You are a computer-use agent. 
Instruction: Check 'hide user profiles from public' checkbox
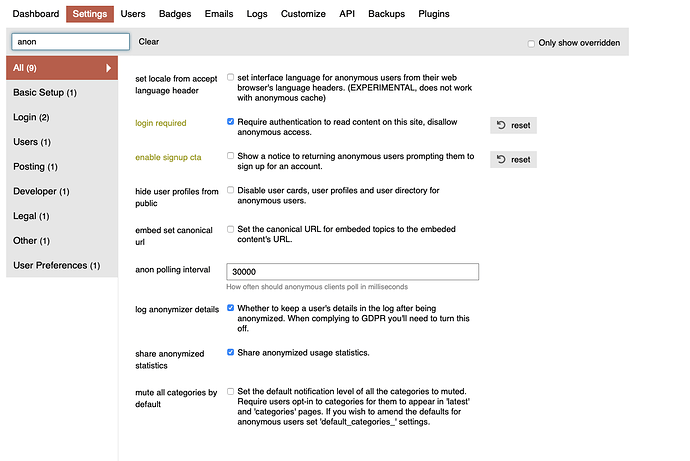pyautogui.click(x=230, y=190)
